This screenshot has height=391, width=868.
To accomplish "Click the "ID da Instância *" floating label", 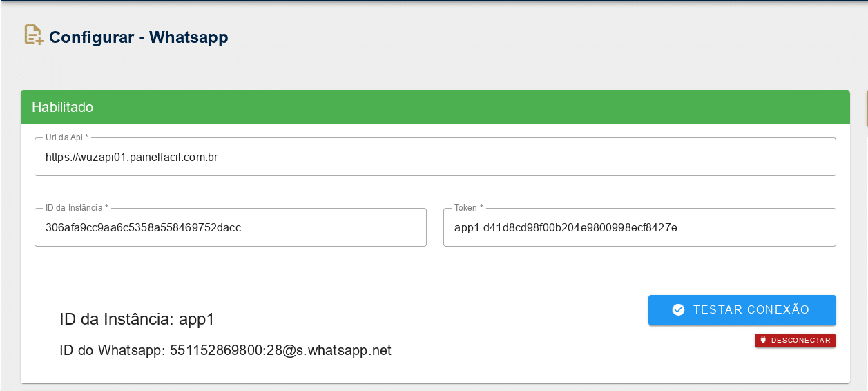I will click(77, 208).
